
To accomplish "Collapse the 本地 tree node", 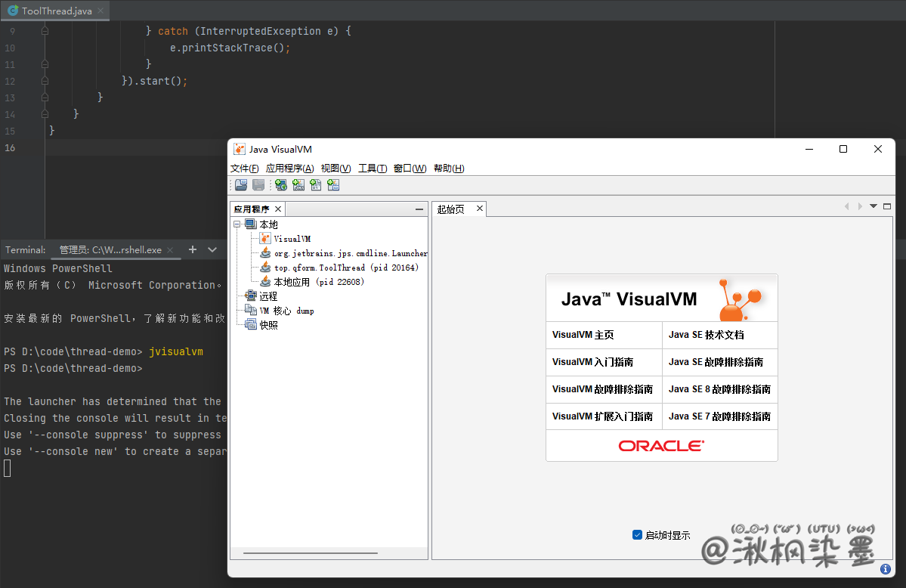I will coord(237,224).
